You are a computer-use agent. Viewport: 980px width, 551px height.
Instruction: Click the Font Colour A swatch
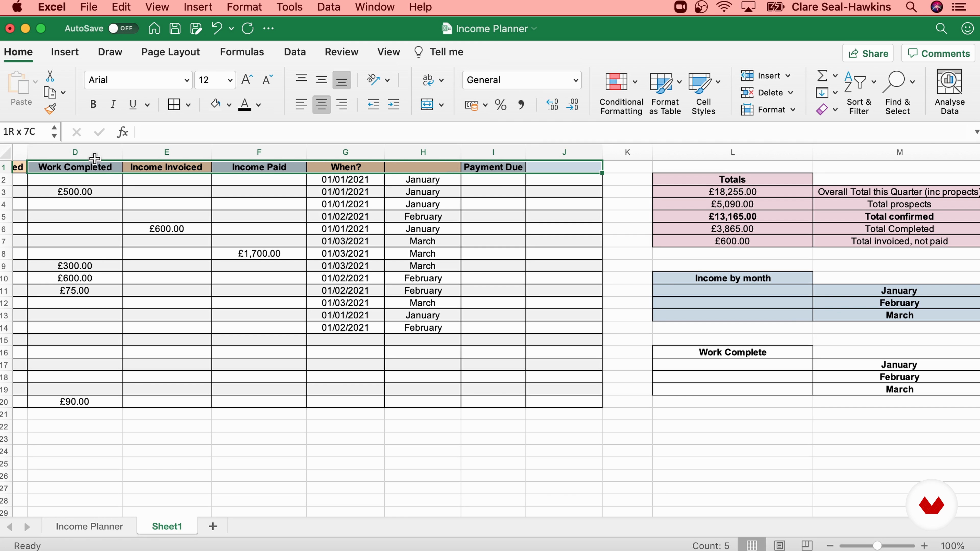(245, 104)
